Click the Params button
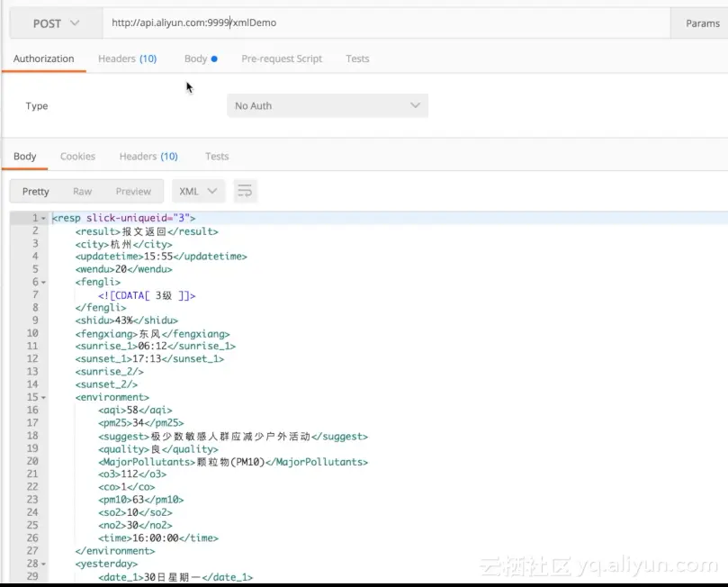The image size is (728, 587). [702, 23]
